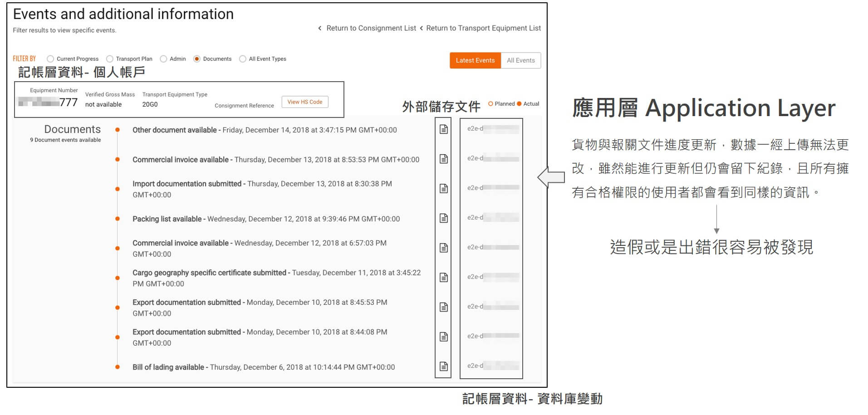This screenshot has width=868, height=415.
Task: Select the All Event Types radio
Action: [243, 59]
